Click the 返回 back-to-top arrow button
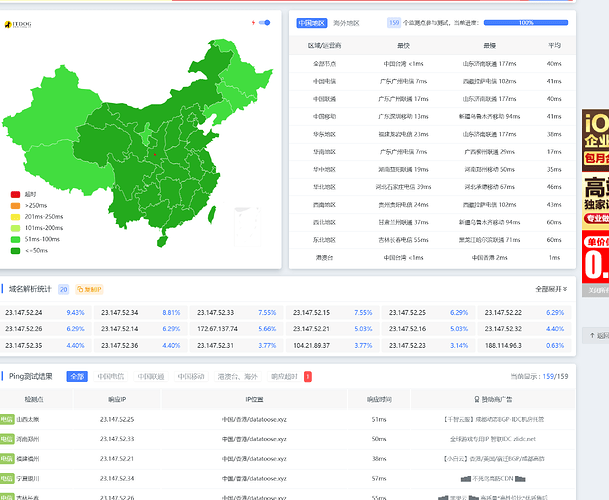609x500 pixels. [x=596, y=336]
